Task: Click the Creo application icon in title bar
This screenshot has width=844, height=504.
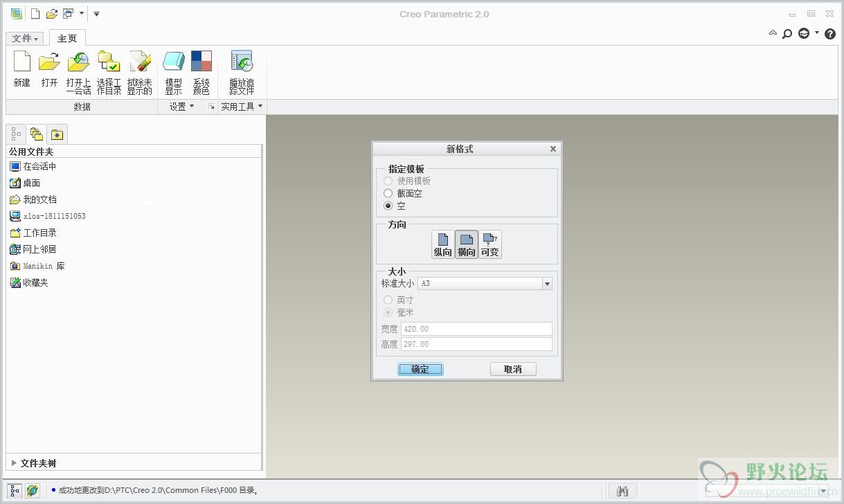Action: click(16, 13)
